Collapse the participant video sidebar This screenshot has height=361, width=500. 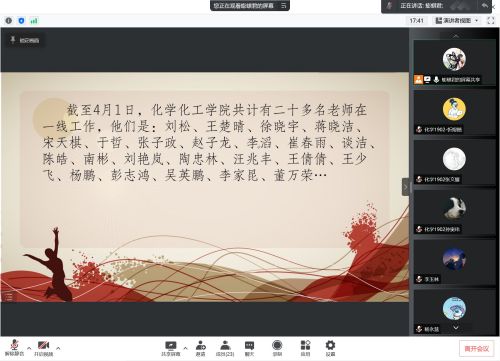click(405, 187)
